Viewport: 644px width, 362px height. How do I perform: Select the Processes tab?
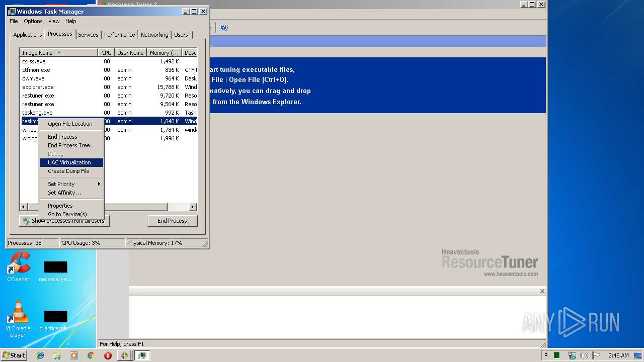[60, 34]
